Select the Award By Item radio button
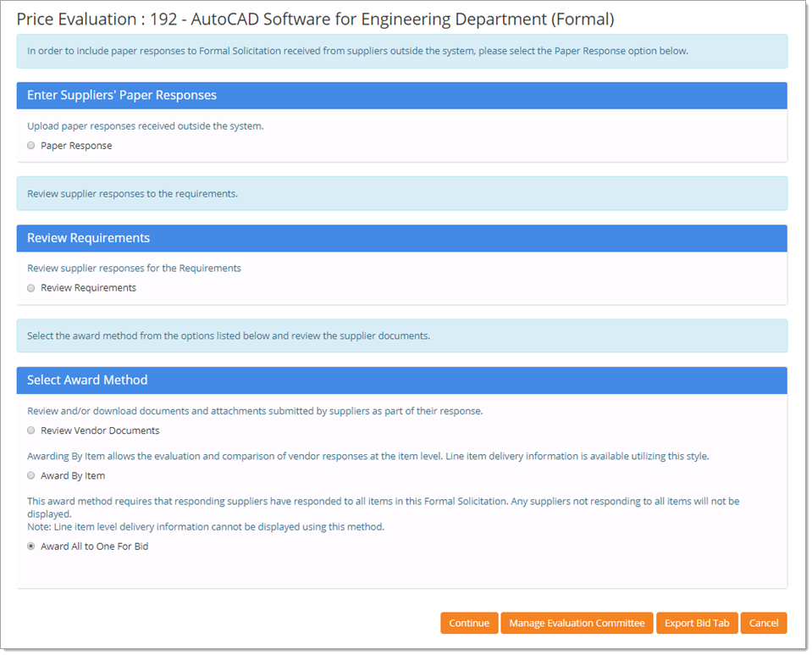The height and width of the screenshot is (655, 812). click(31, 475)
